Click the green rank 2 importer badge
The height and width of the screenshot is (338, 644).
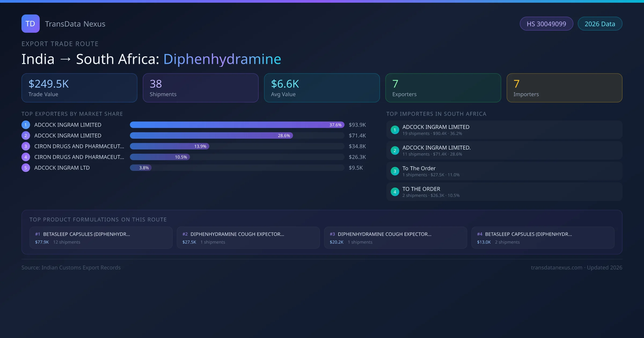(x=395, y=150)
